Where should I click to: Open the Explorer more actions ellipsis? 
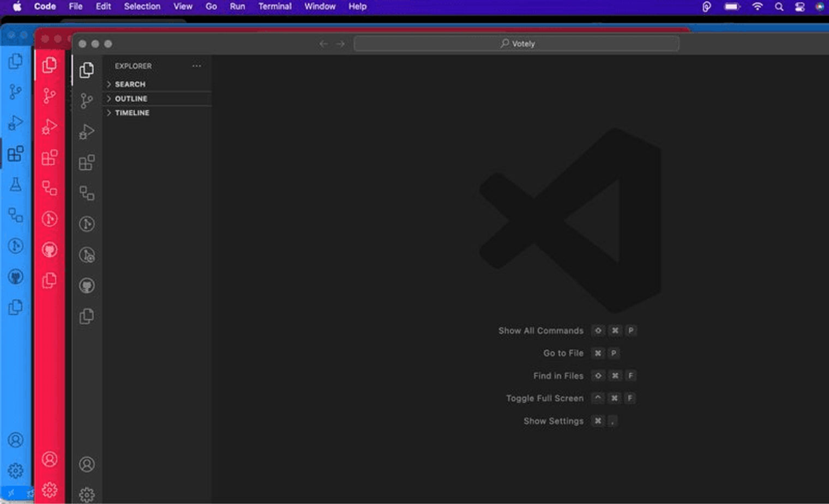point(196,66)
